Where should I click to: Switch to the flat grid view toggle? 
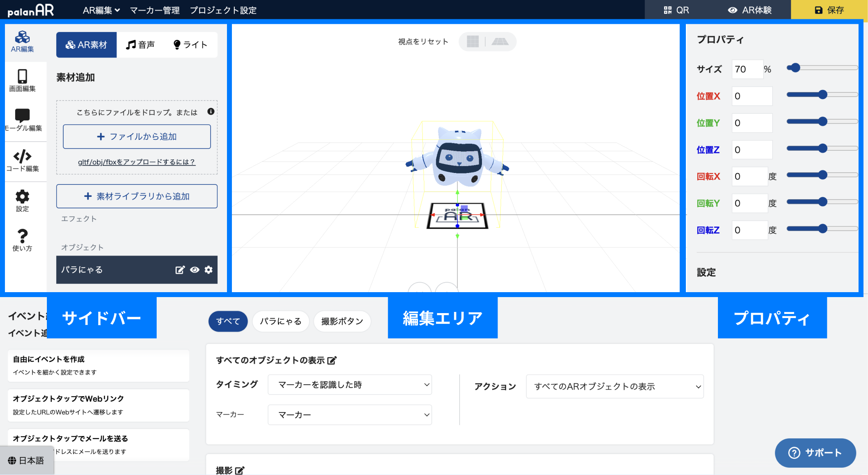click(x=473, y=42)
